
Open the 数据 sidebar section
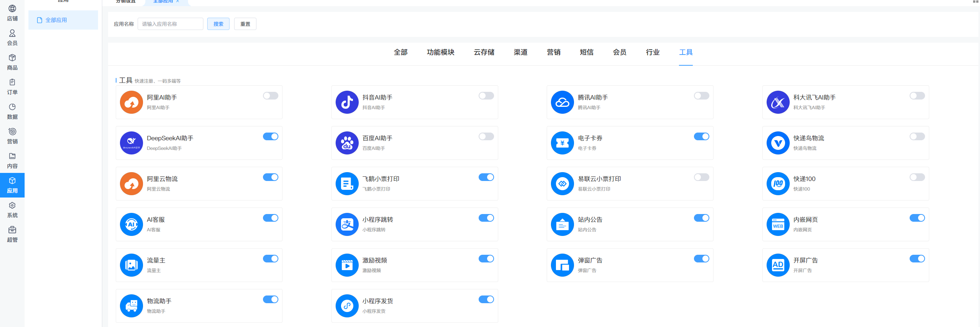tap(12, 111)
